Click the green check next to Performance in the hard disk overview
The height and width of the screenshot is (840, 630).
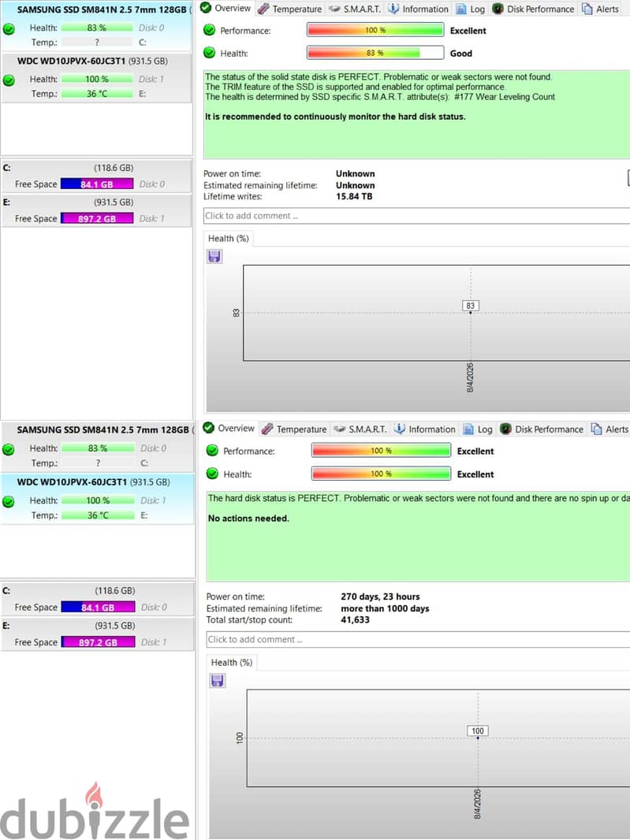(x=212, y=451)
